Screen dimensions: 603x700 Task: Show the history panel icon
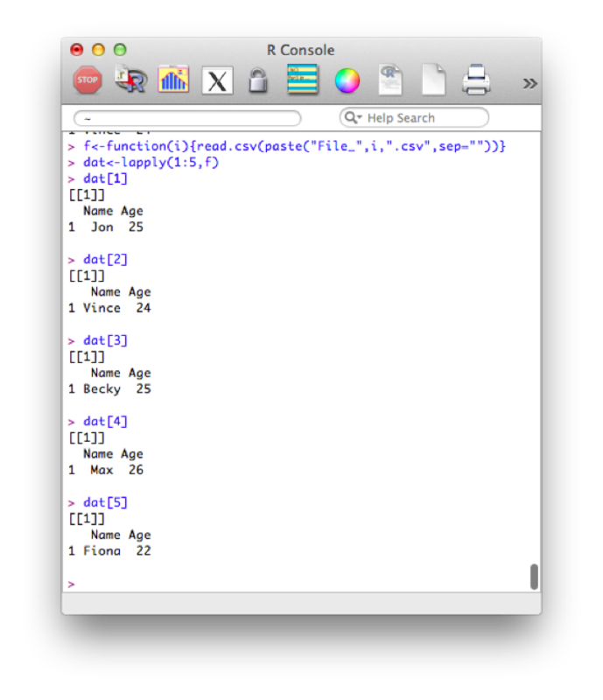[x=303, y=80]
